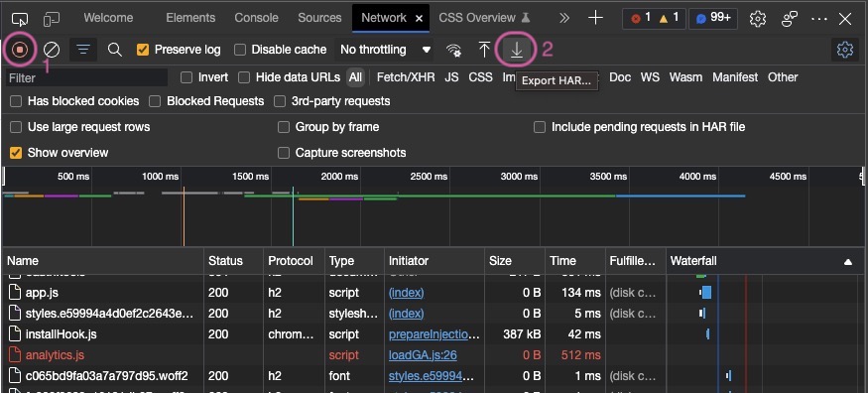Open the prepareInjectio... initiator link
Image resolution: width=868 pixels, height=393 pixels.
tap(434, 334)
